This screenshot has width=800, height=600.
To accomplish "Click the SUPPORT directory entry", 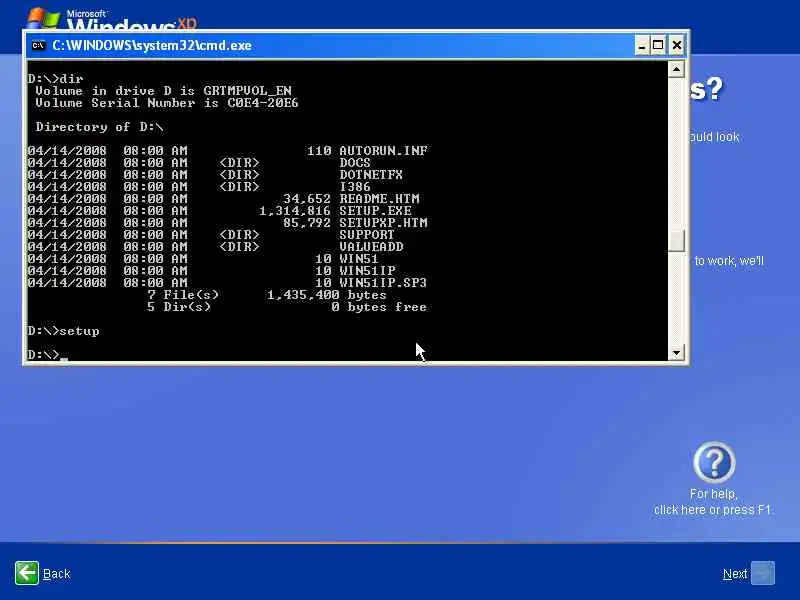I will 367,235.
